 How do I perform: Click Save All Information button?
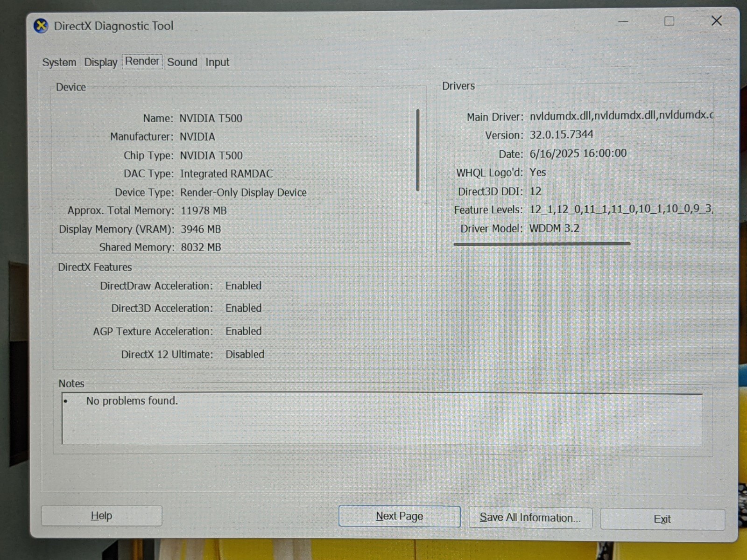point(530,518)
